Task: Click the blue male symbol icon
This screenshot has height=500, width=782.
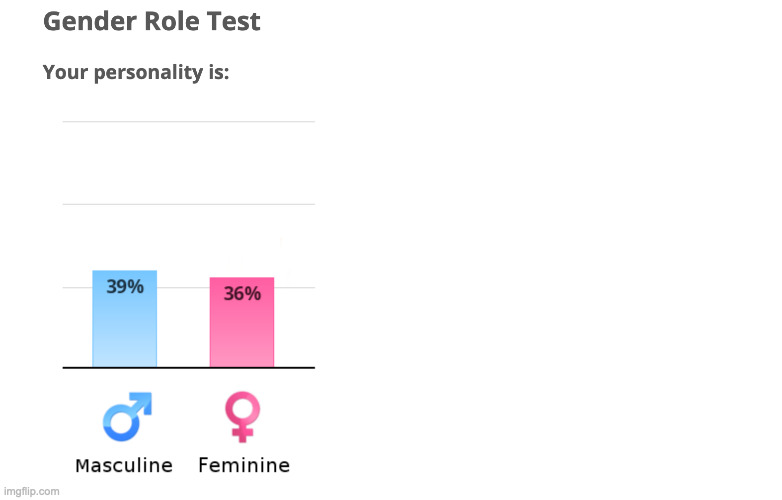Action: point(127,417)
